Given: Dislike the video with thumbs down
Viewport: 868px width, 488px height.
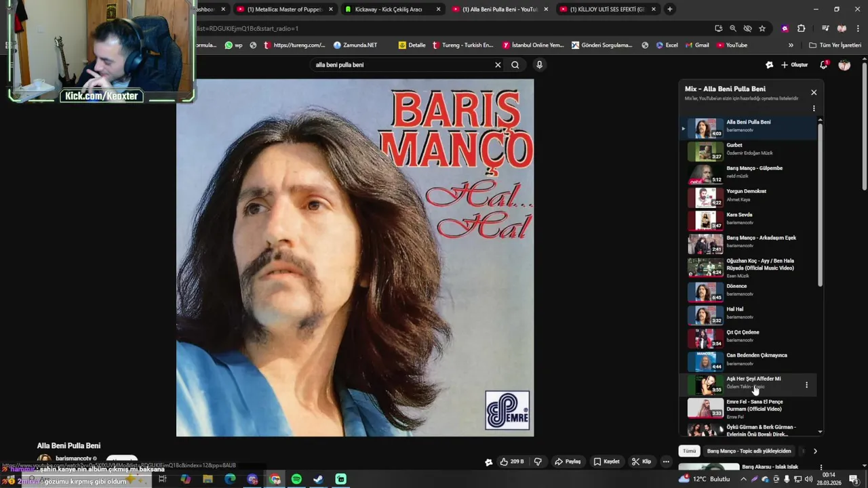Looking at the screenshot, I should (x=538, y=462).
